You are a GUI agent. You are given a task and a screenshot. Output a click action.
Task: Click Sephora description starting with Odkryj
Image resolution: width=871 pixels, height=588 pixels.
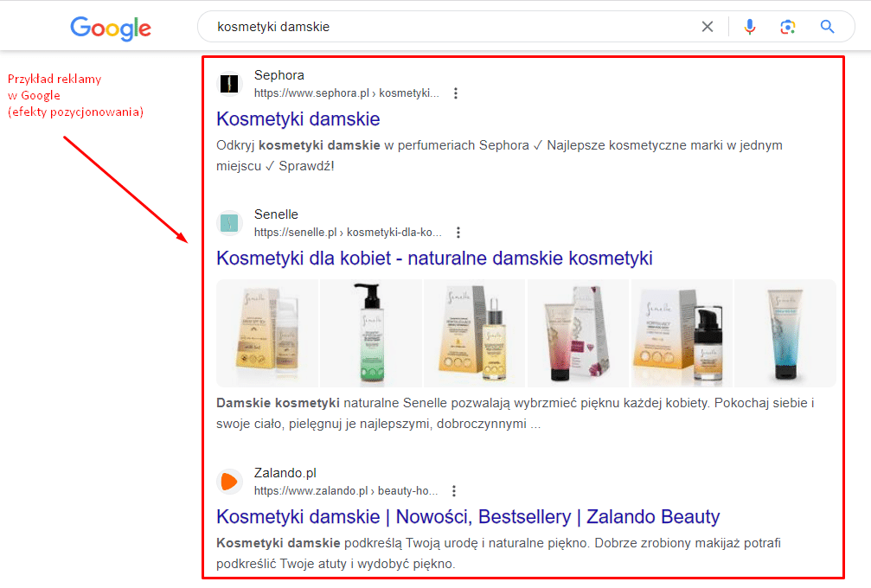coord(499,156)
